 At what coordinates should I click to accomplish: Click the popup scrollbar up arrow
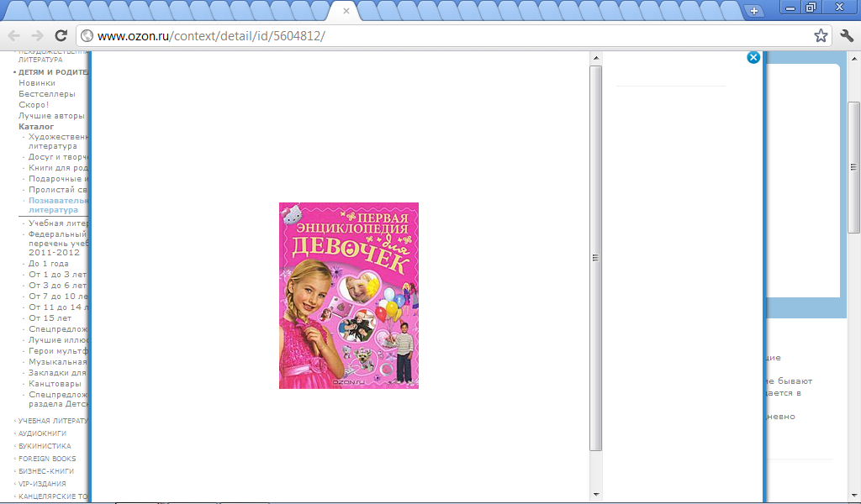click(596, 58)
